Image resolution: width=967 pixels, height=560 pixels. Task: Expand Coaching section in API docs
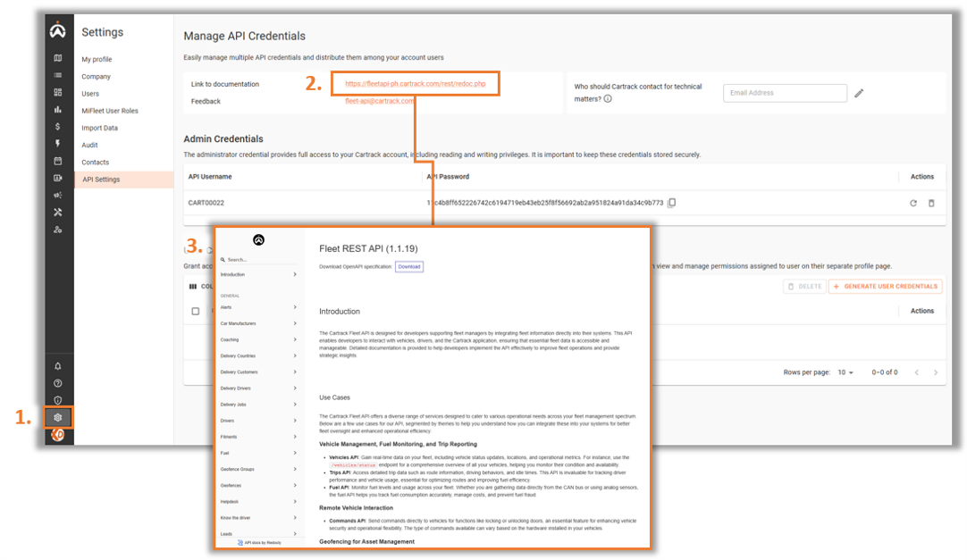(259, 339)
